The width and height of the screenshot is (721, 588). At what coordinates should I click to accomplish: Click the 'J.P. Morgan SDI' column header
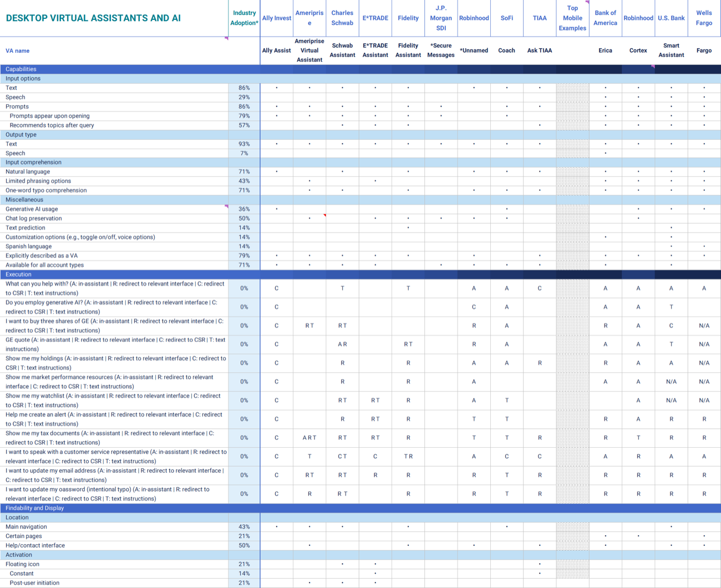(x=441, y=18)
